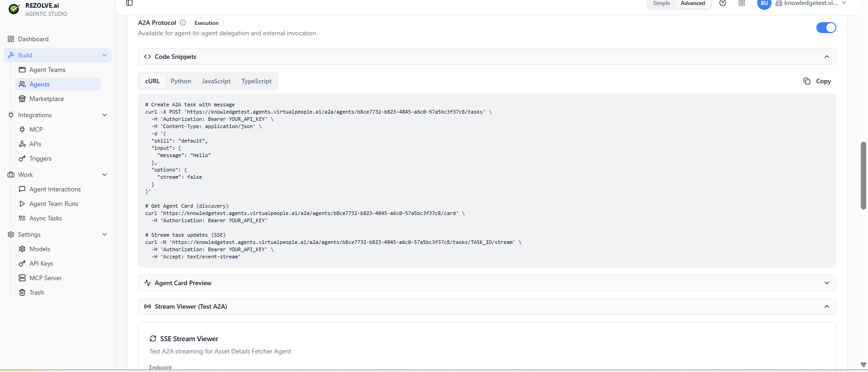Click the BU user avatar
Viewport: 868px width, 372px height.
click(x=764, y=4)
